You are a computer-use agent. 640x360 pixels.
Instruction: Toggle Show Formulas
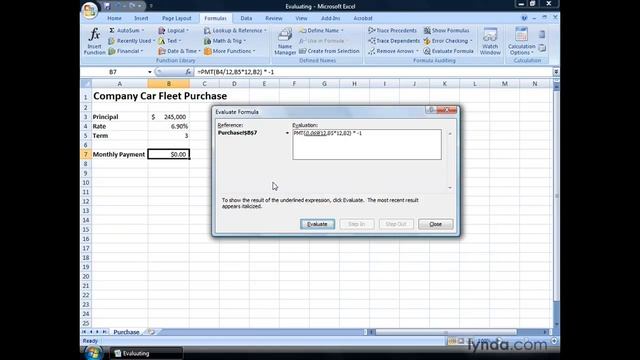[447, 31]
